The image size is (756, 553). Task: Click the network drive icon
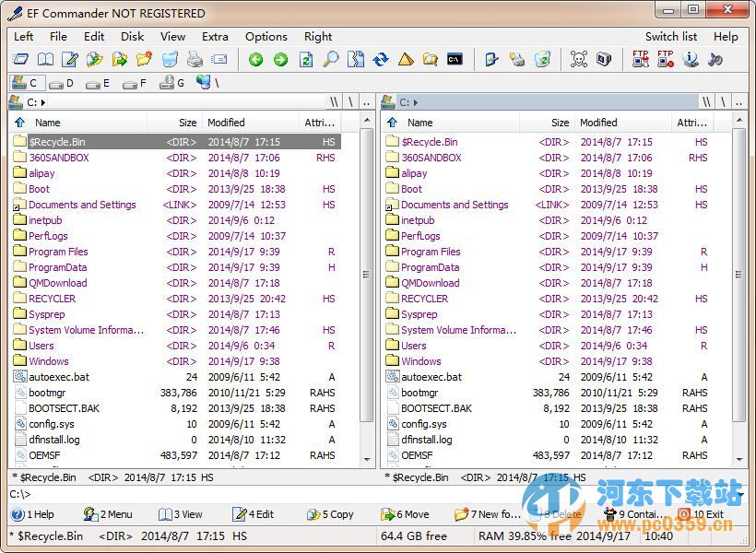tap(205, 83)
